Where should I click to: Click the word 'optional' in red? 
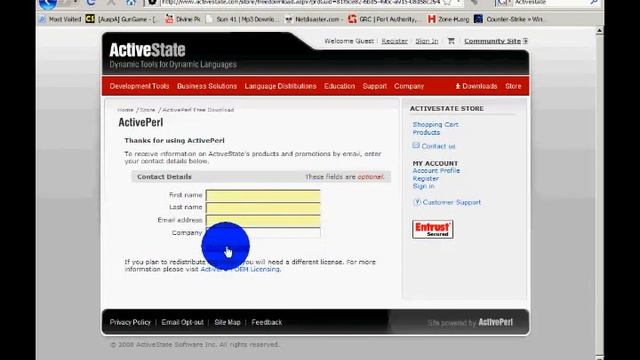[x=371, y=177]
